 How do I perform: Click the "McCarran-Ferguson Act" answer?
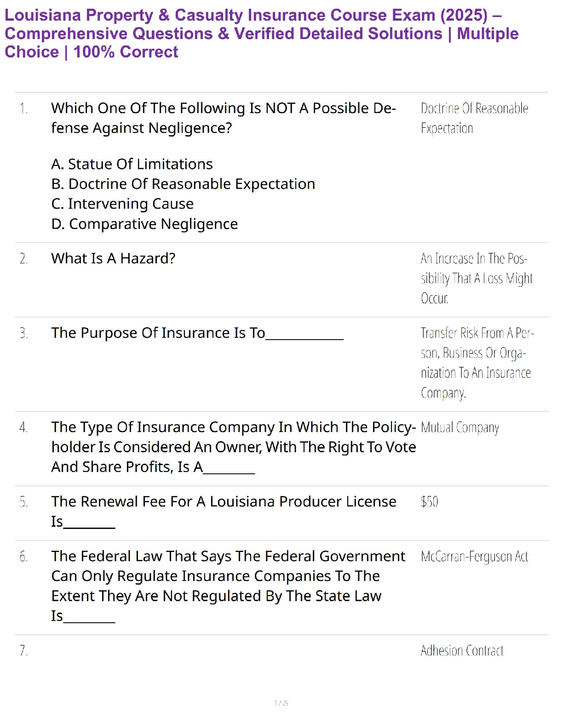tap(474, 557)
